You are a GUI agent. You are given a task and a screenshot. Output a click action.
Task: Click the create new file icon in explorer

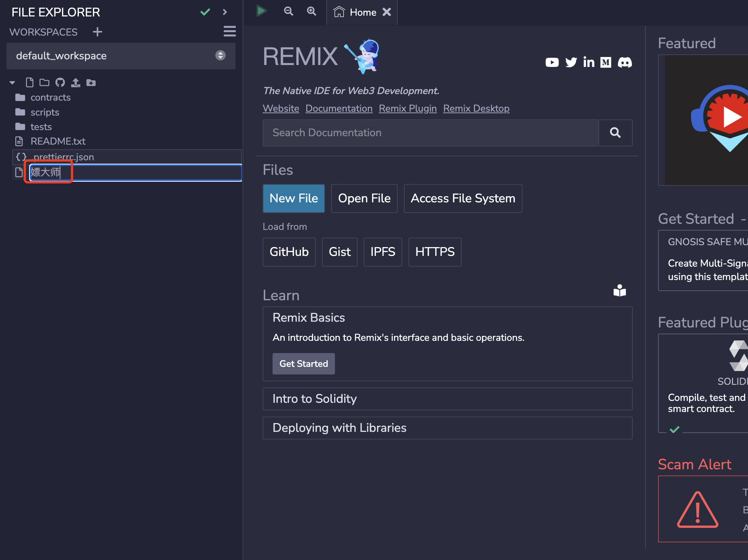(29, 82)
